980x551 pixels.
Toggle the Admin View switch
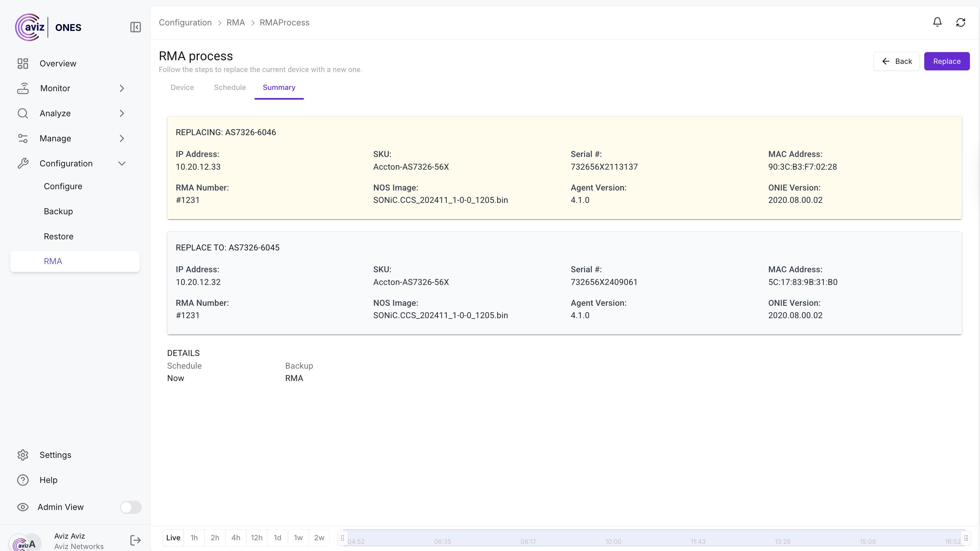131,507
